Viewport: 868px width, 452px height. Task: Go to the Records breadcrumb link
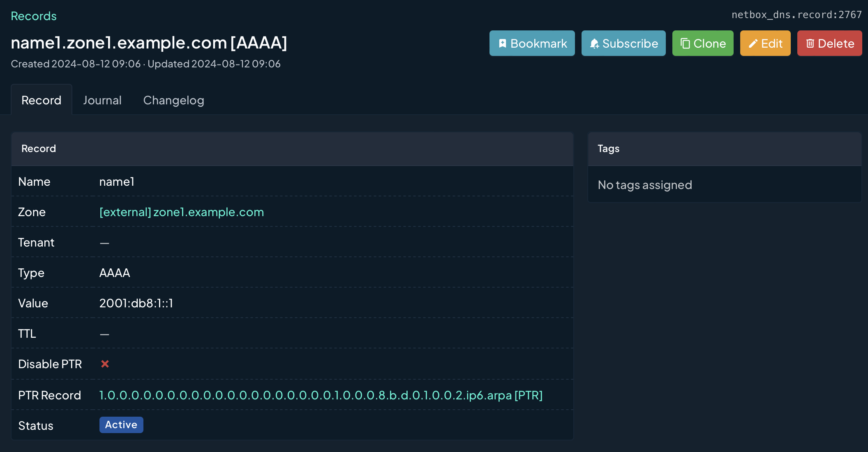pos(34,16)
